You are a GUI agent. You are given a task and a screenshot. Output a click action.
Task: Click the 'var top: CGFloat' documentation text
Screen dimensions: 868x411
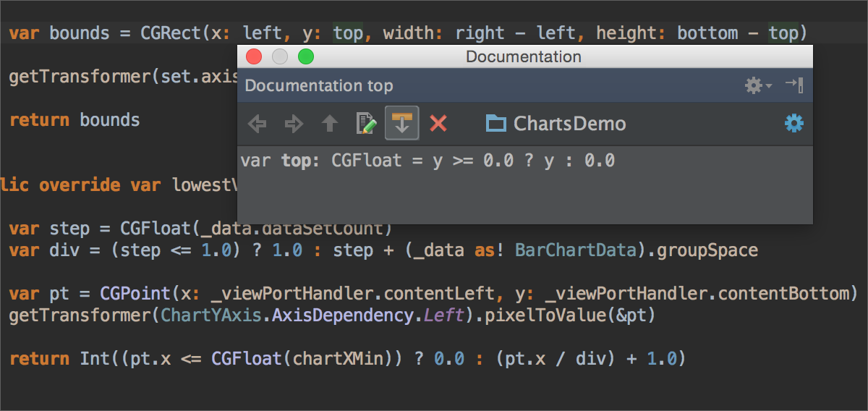click(427, 161)
